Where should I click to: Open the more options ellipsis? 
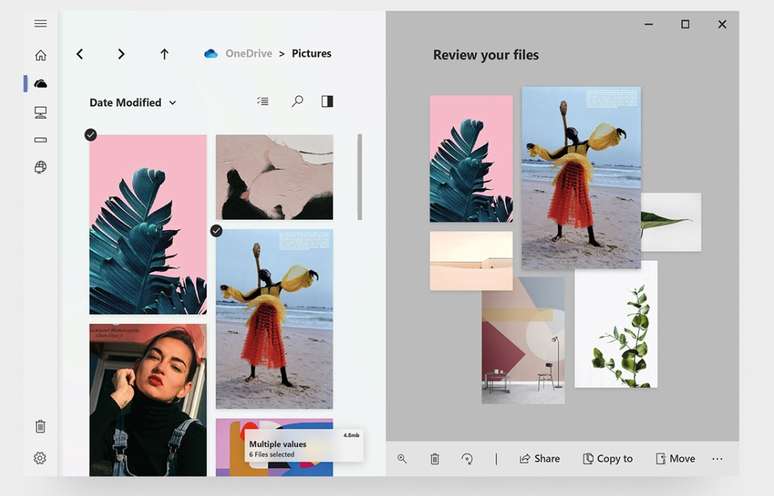[718, 459]
